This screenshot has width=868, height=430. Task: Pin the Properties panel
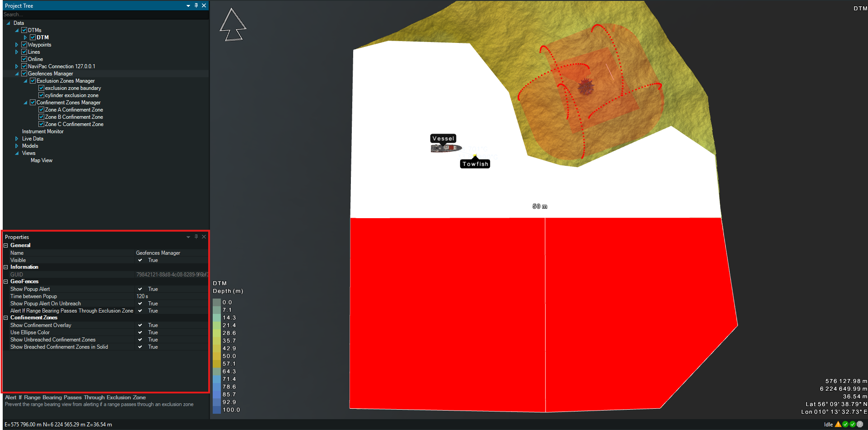[196, 237]
